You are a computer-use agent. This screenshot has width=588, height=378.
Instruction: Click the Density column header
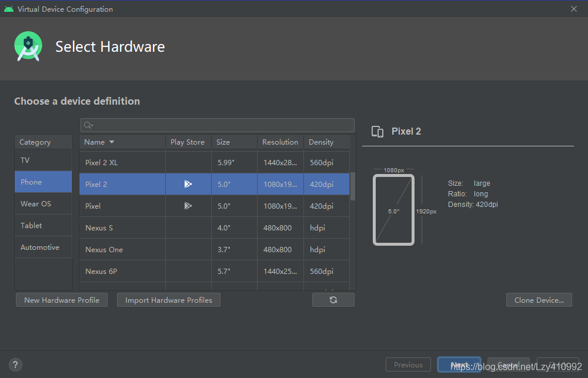pos(326,142)
